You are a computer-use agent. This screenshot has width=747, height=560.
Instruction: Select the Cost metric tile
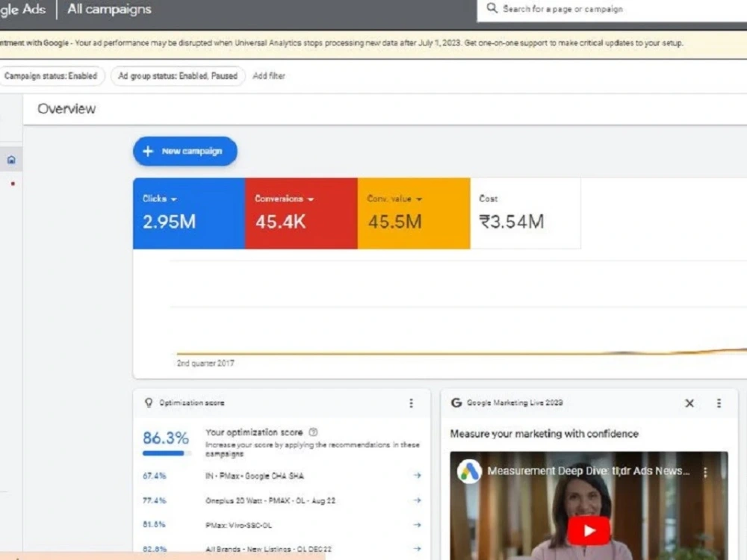[525, 214]
